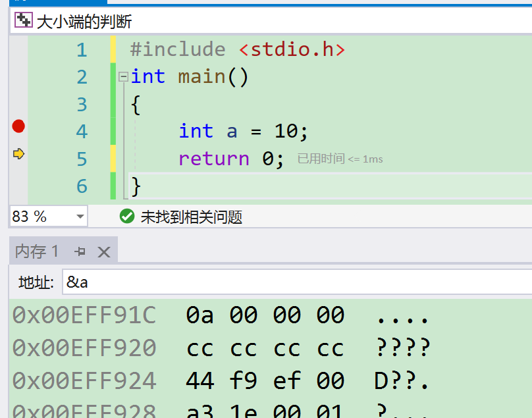Click line number 3 in the gutter
Screen dimensions: 532x418
tap(82, 104)
